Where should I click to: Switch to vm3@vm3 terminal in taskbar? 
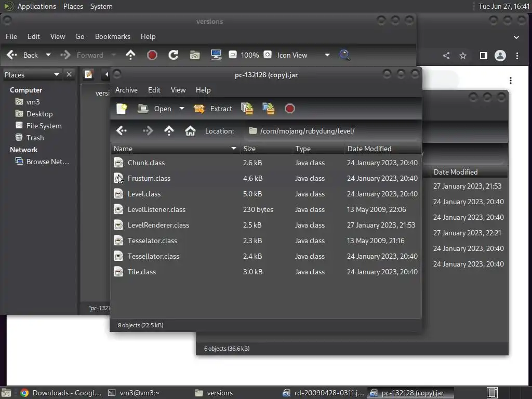[x=134, y=393]
